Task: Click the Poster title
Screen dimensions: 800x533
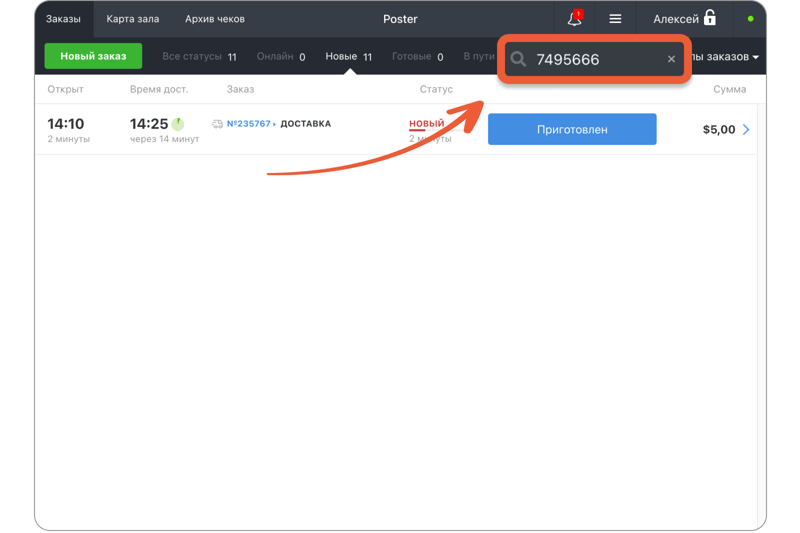Action: pyautogui.click(x=400, y=19)
